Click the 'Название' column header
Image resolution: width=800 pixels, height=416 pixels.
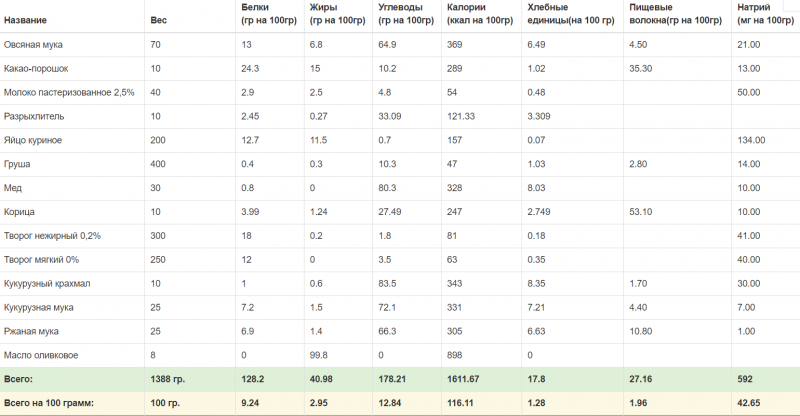point(25,20)
